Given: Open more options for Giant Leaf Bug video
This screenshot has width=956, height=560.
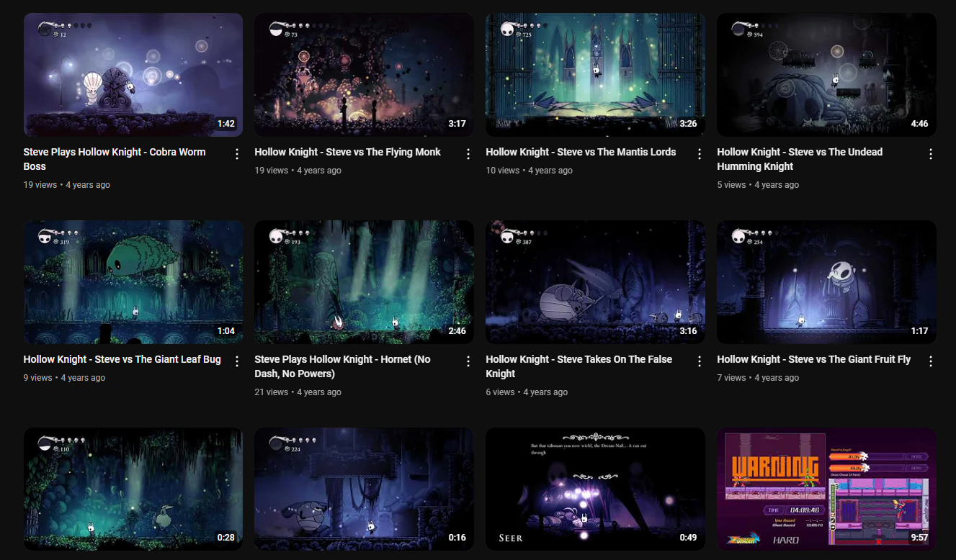Looking at the screenshot, I should 237,361.
